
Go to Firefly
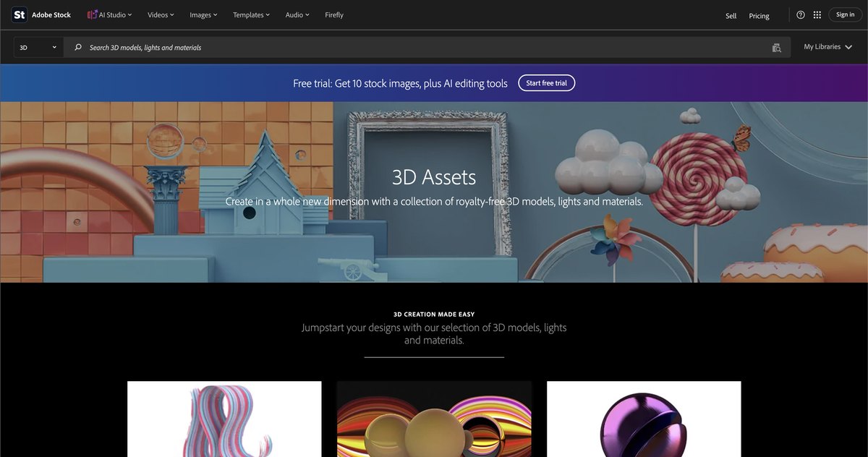point(334,14)
